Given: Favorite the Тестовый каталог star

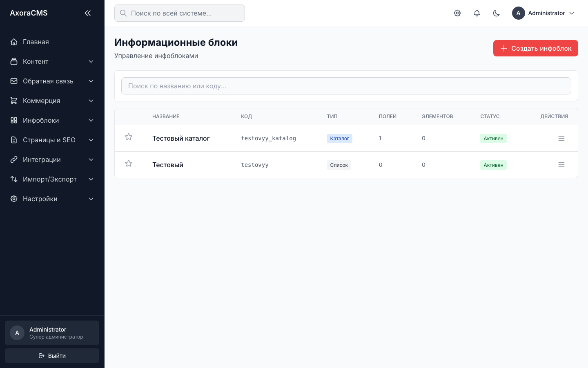Looking at the screenshot, I should (129, 137).
